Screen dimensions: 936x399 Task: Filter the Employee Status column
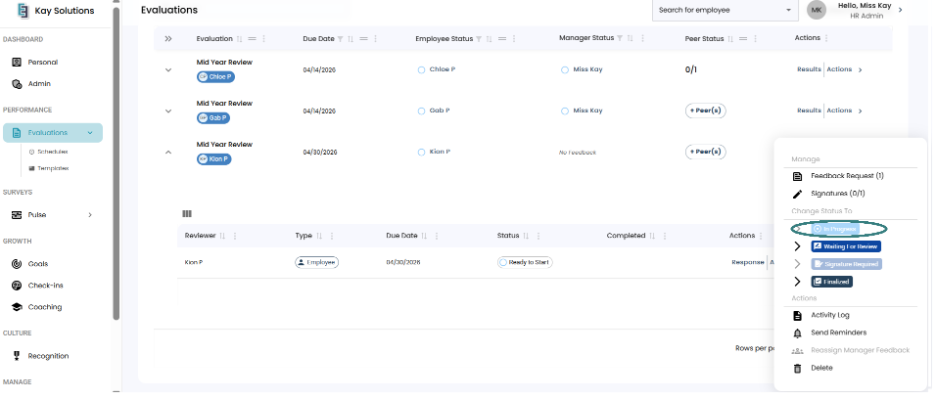pos(478,39)
